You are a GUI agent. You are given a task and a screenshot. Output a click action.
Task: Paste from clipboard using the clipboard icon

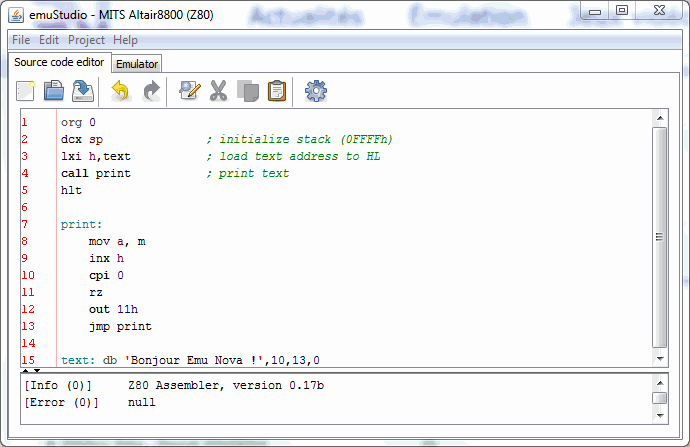click(277, 92)
